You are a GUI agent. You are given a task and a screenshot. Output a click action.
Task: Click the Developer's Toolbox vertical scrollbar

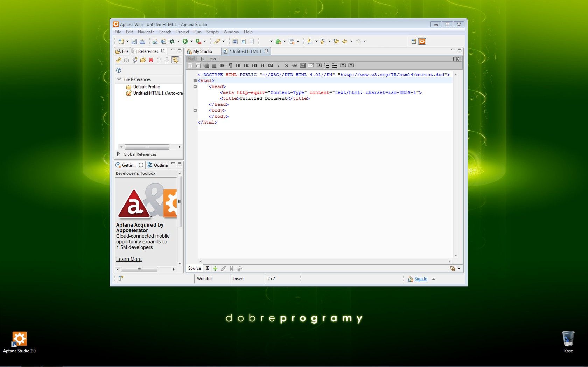click(180, 202)
